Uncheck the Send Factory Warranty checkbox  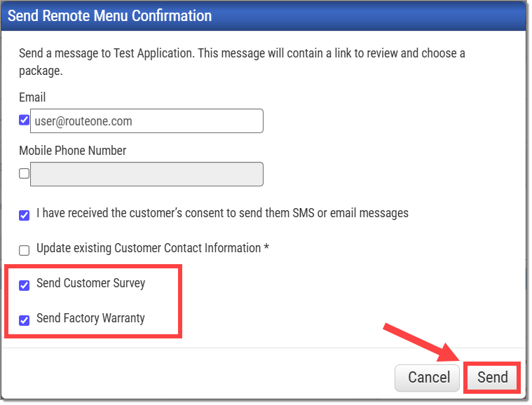click(x=24, y=320)
